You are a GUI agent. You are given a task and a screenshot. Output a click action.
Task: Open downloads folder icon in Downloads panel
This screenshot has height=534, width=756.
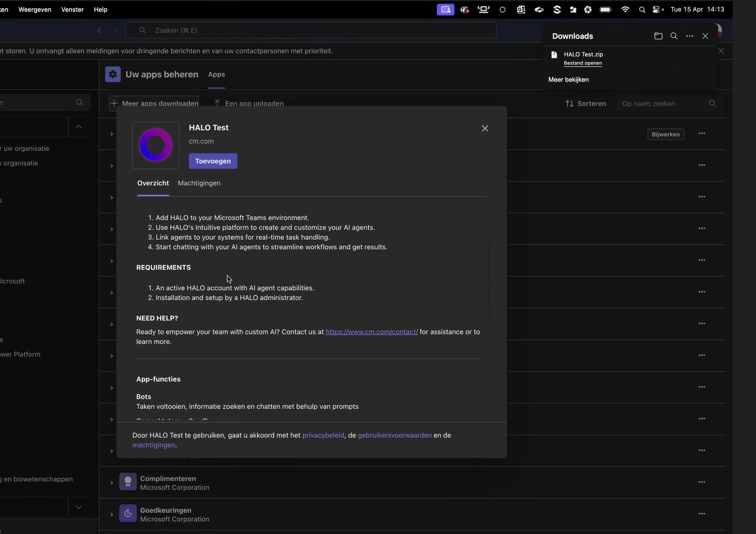click(658, 36)
